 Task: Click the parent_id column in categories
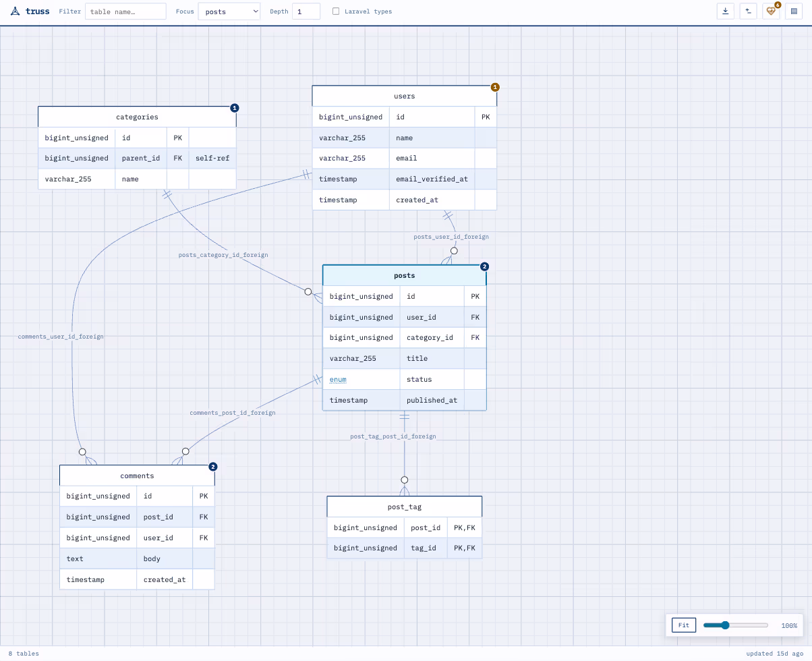[x=141, y=159]
